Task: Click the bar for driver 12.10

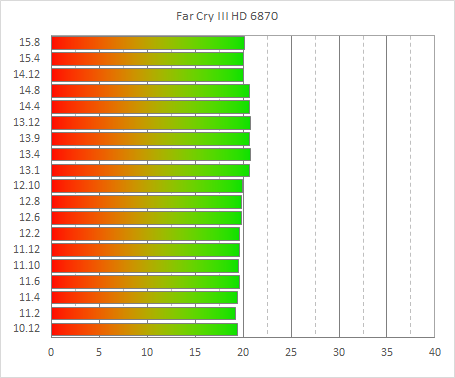Action: pyautogui.click(x=147, y=186)
